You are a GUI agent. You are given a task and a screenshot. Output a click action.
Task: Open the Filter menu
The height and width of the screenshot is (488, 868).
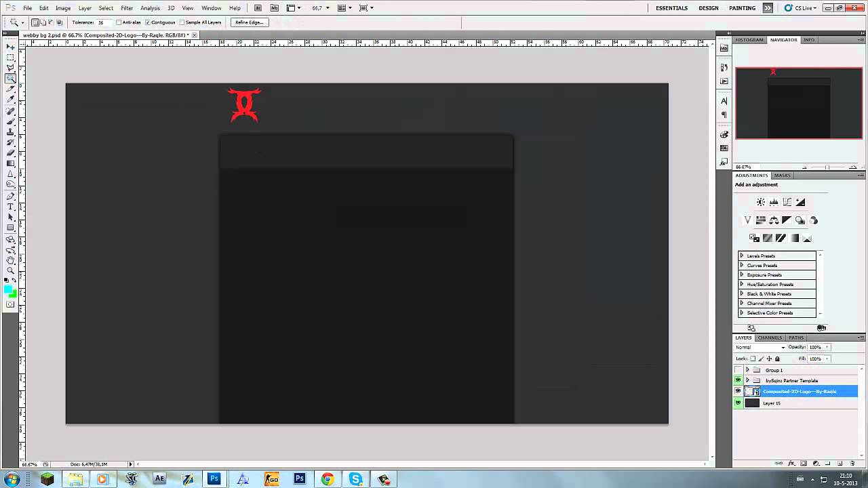click(127, 8)
